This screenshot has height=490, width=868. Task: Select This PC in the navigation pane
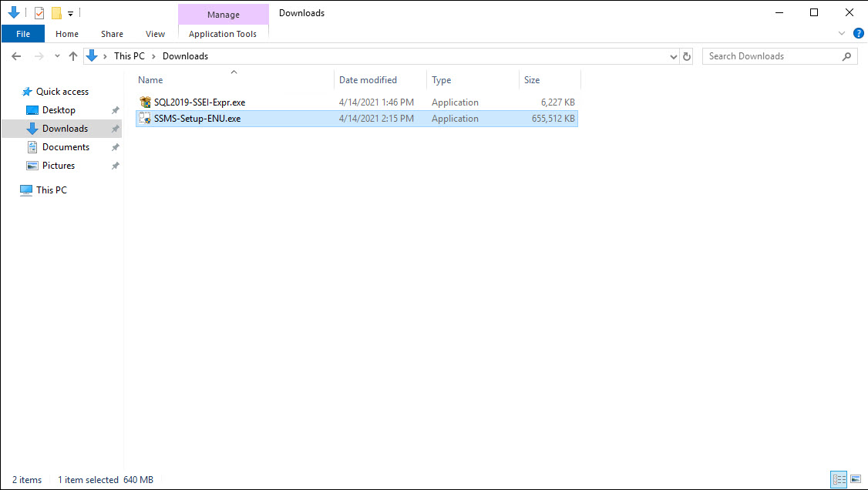tap(52, 190)
